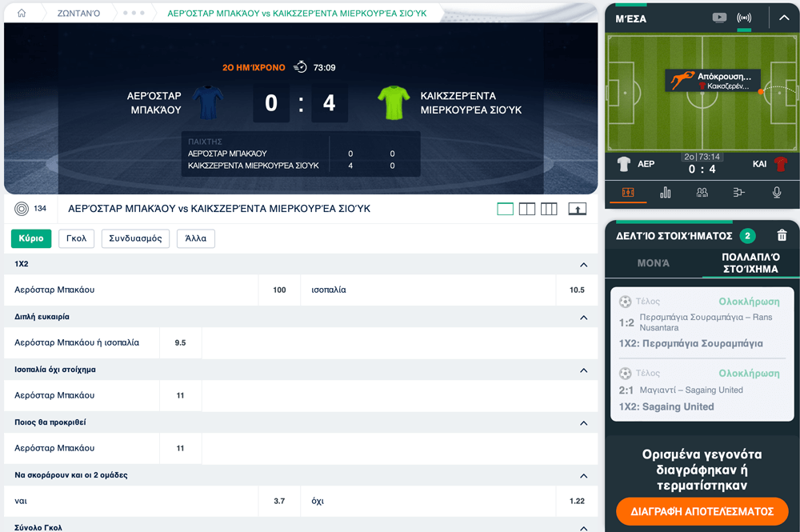Switch to two column layout view
Screen dimensions: 800x532
(x=527, y=209)
